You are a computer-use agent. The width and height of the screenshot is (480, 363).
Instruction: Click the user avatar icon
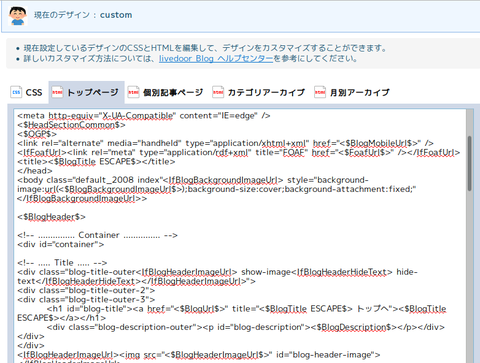(18, 16)
